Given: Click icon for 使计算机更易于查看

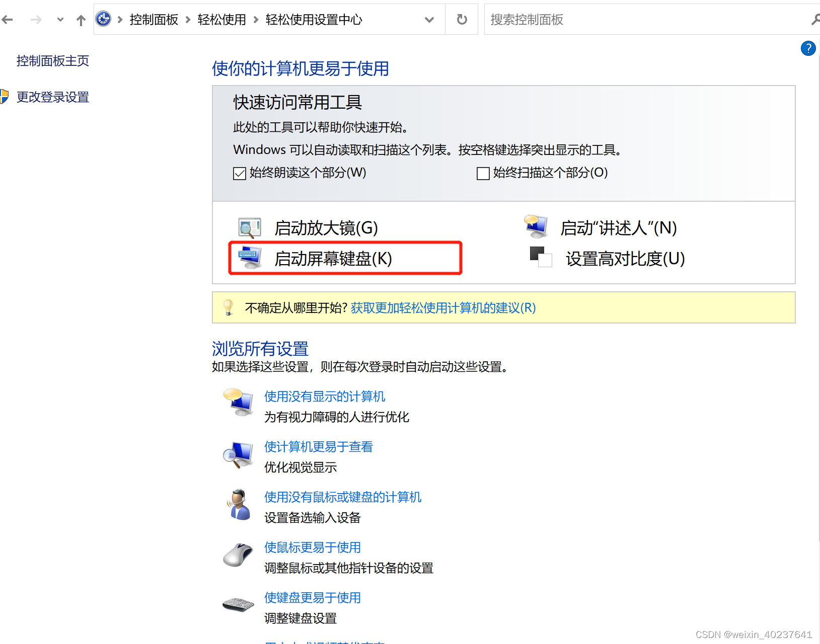Looking at the screenshot, I should 239,455.
